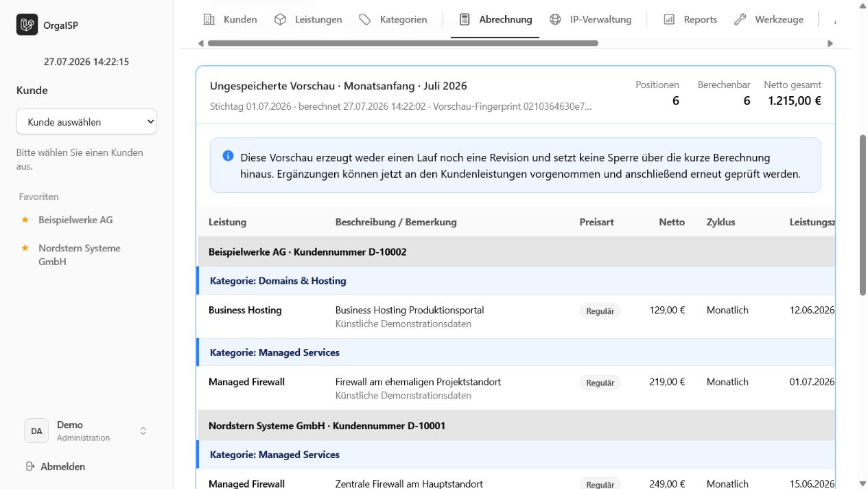
Task: Click the page vertical scrollbar thumb
Action: tap(863, 215)
